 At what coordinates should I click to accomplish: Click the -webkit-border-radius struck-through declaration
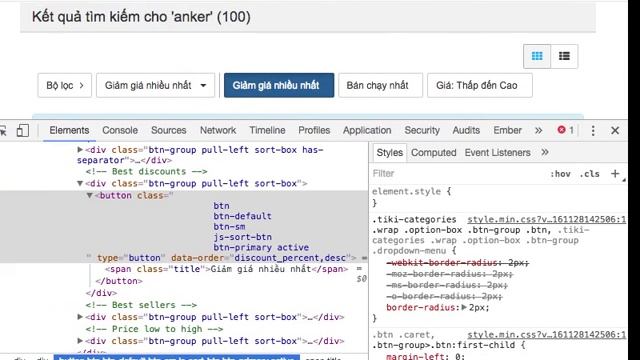(458, 263)
